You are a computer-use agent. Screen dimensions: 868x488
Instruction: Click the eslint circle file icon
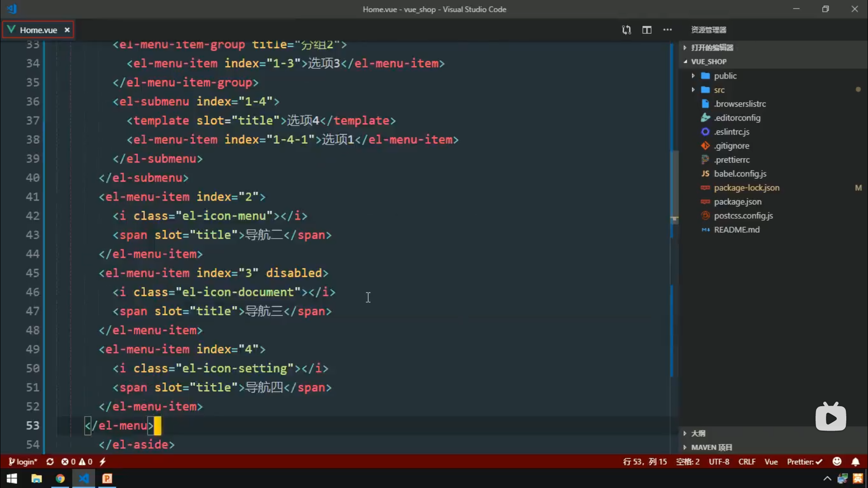tap(705, 132)
